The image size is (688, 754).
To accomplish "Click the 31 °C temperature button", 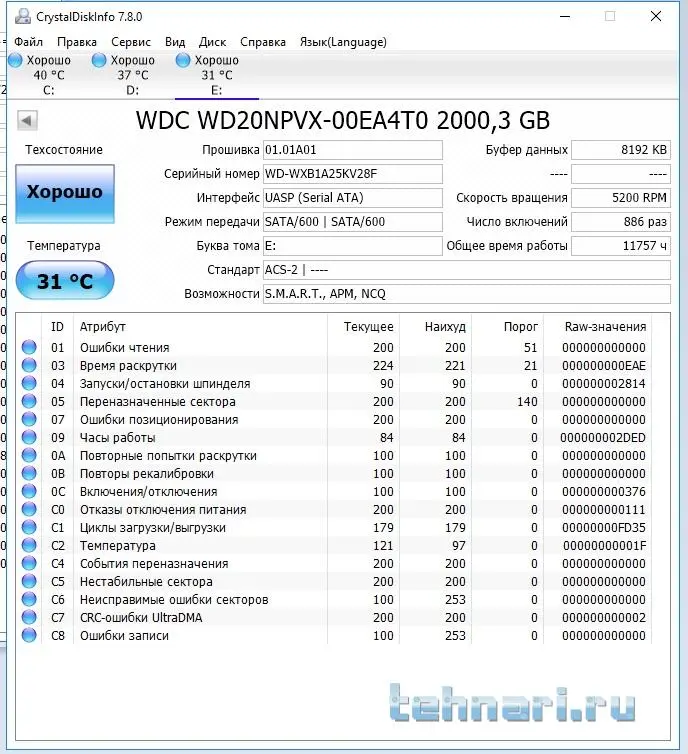I will tap(65, 280).
